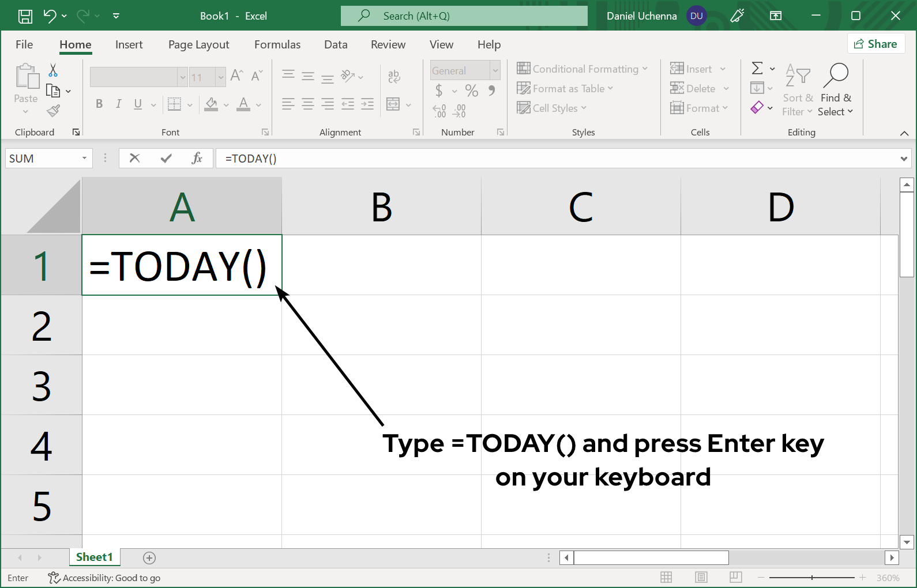Screen dimensions: 917x588
Task: Add a new sheet with plus icon
Action: point(149,557)
